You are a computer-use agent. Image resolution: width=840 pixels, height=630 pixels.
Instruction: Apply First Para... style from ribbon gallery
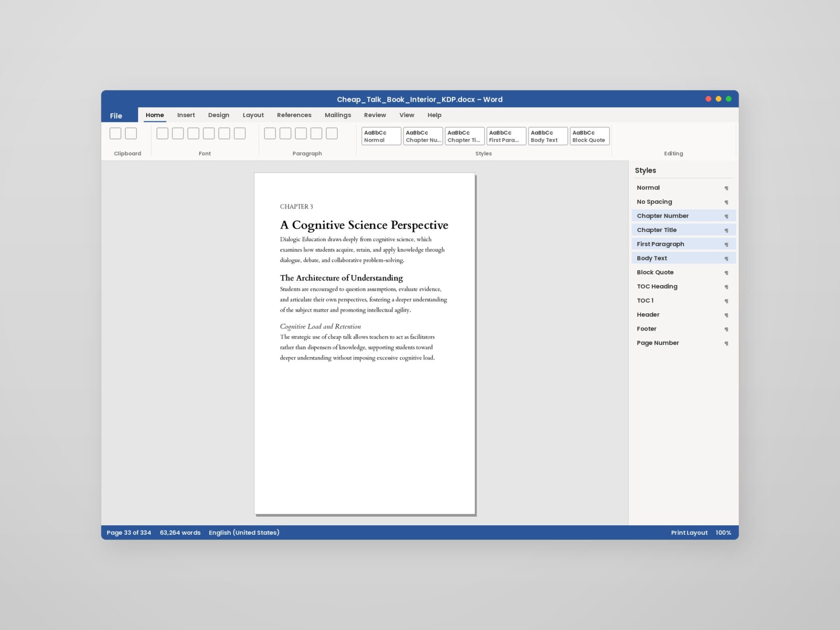click(506, 136)
